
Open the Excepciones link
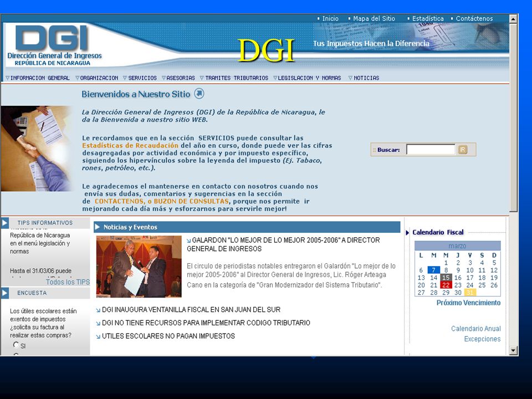(483, 339)
